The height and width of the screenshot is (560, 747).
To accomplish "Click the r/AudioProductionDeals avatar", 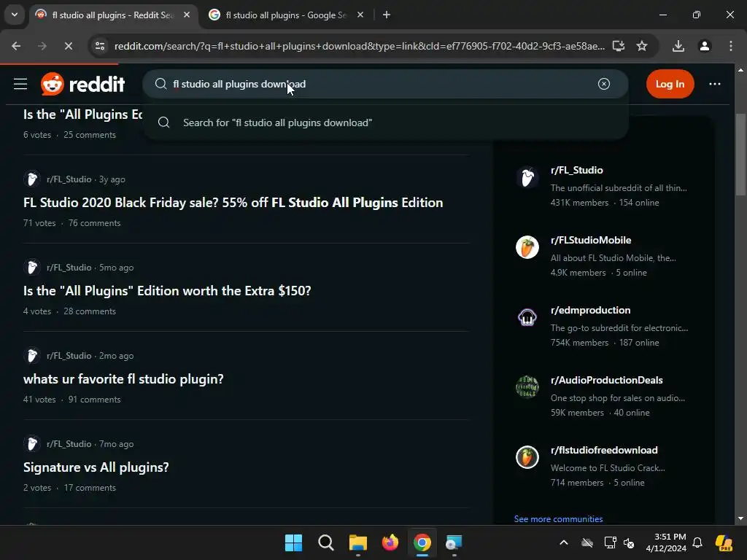I will [x=527, y=387].
